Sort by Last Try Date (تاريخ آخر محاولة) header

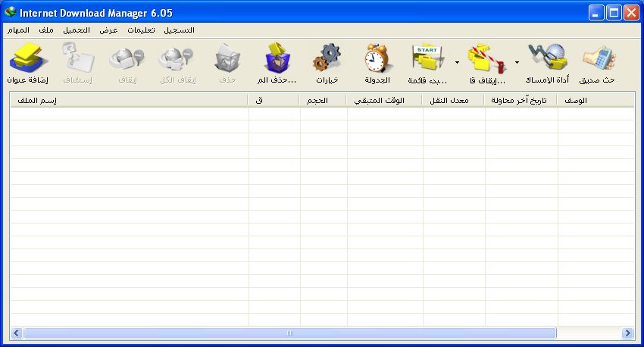point(521,100)
